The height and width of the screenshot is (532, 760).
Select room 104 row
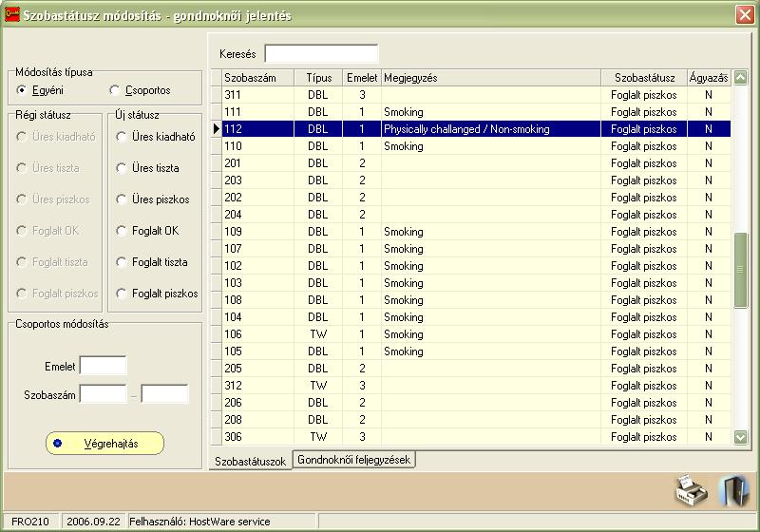click(476, 317)
